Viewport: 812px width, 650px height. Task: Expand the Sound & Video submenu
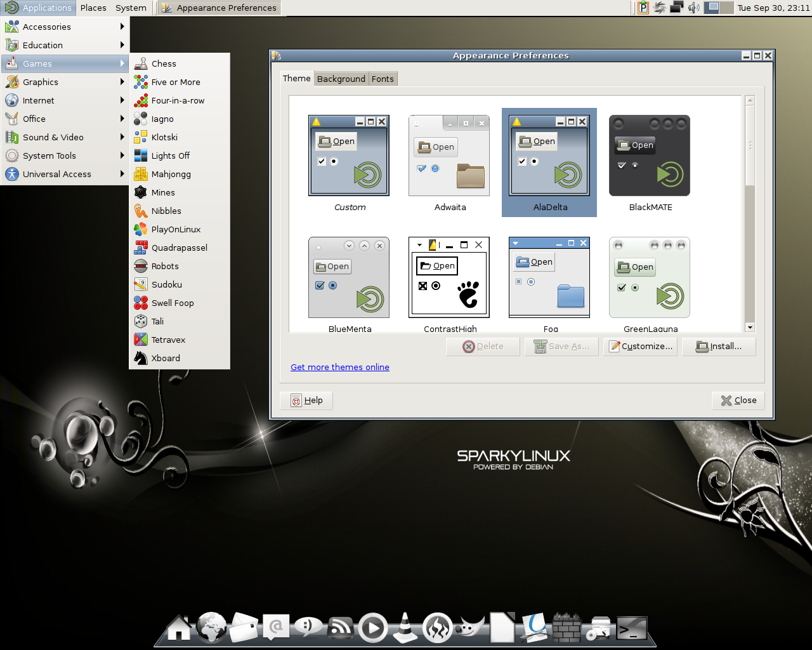tap(65, 137)
